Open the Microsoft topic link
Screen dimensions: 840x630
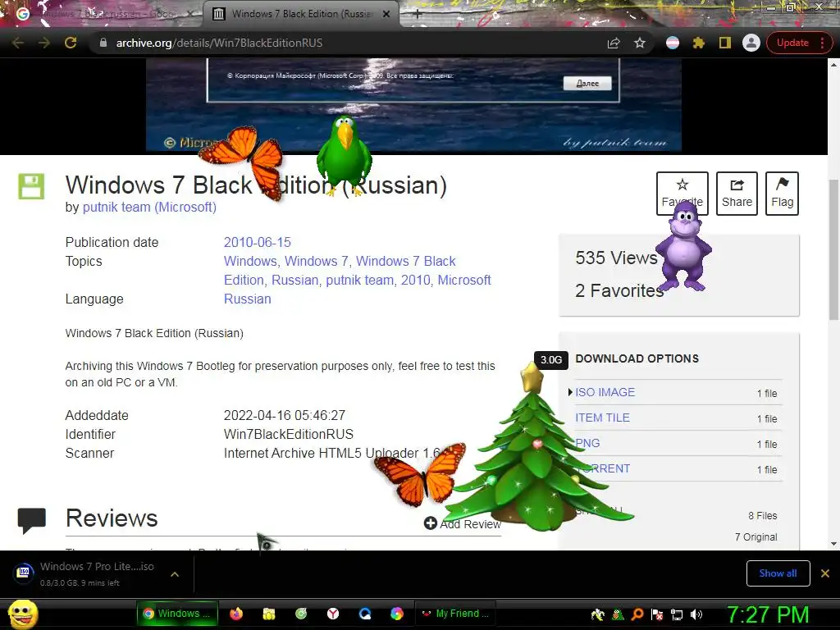(x=464, y=280)
